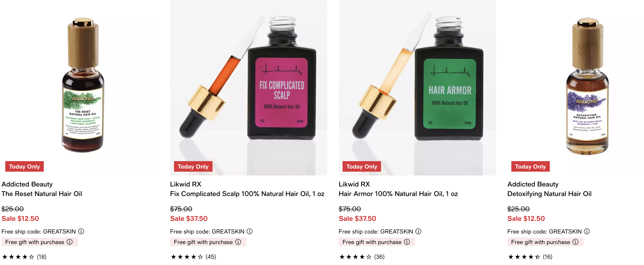Show info for Hair Armor free ship code
The width and height of the screenshot is (644, 265).
pyautogui.click(x=418, y=231)
